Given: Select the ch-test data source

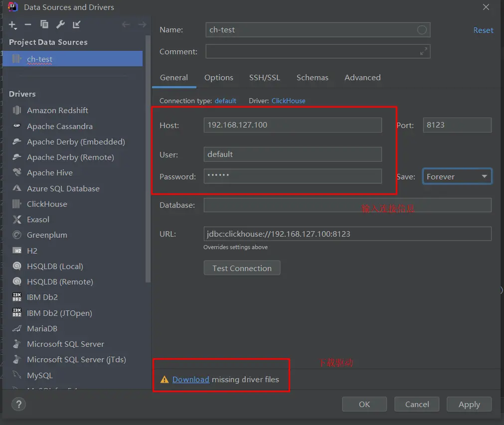Looking at the screenshot, I should [x=73, y=59].
